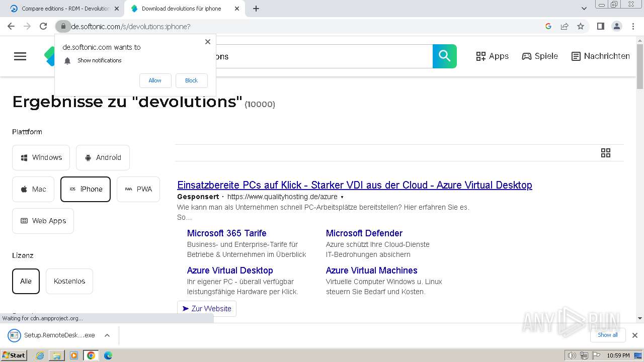The image size is (644, 362).
Task: Reload the page with the refresh icon
Action: coord(43,26)
